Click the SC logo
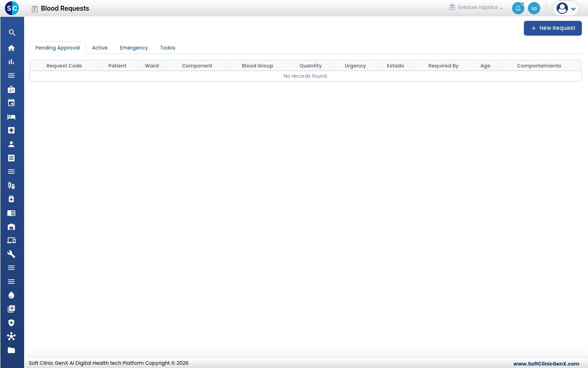 pyautogui.click(x=12, y=8)
